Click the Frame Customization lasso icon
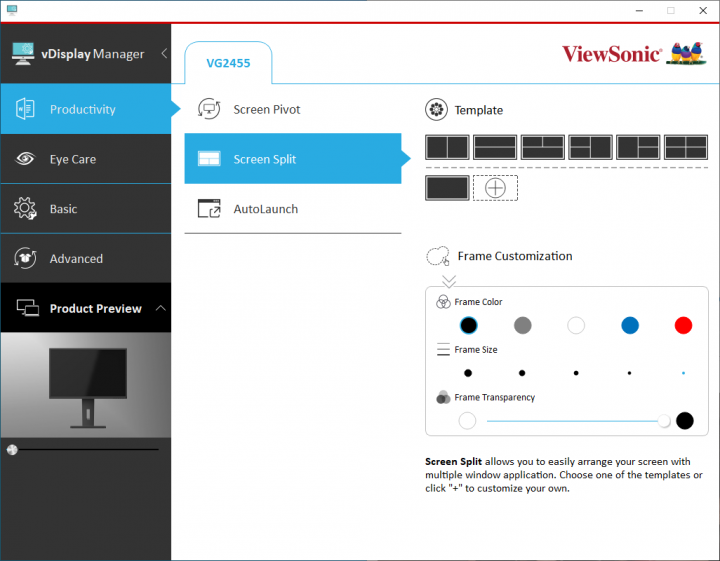Screen dimensions: 720x561 439,256
